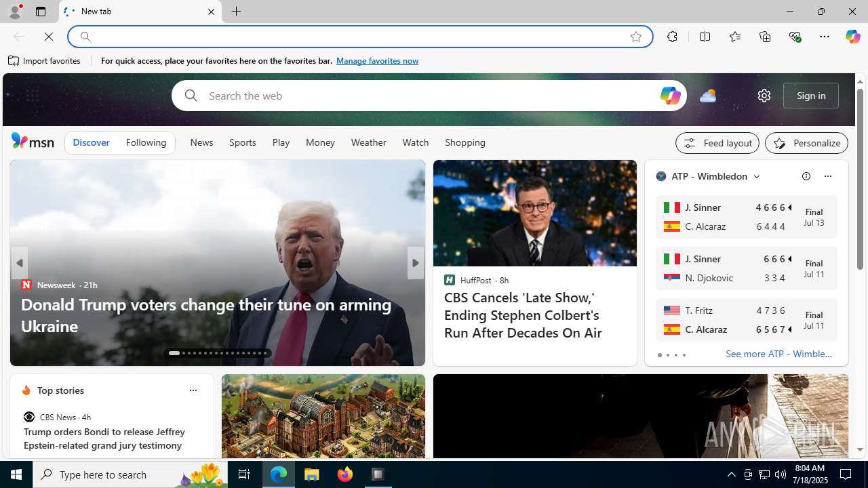Go to previous carousel story
Screen dimensions: 868x488
(19, 263)
